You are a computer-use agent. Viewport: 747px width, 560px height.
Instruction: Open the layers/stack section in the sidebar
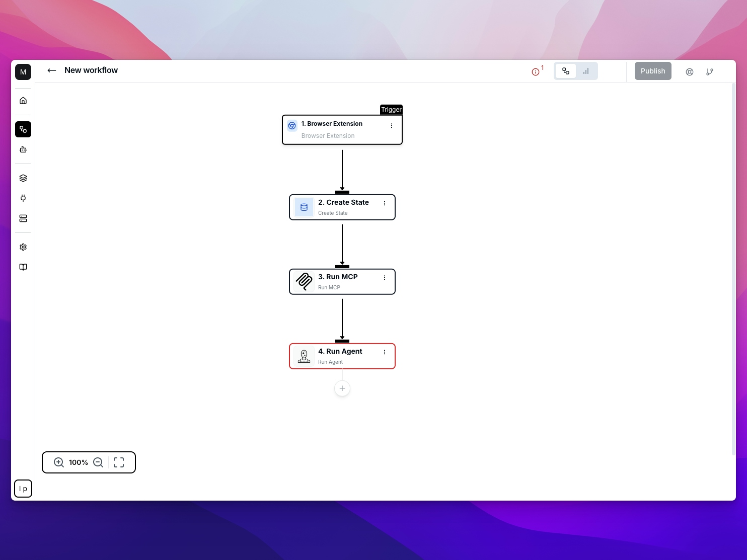pyautogui.click(x=23, y=178)
